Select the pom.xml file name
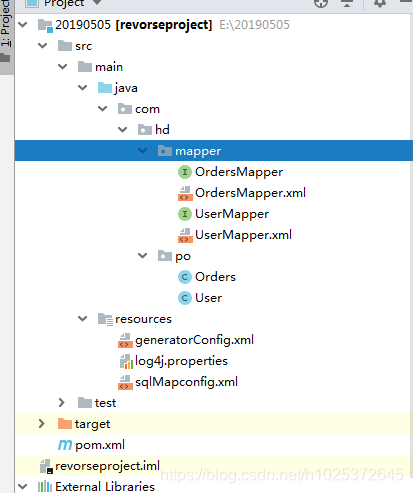 point(100,445)
